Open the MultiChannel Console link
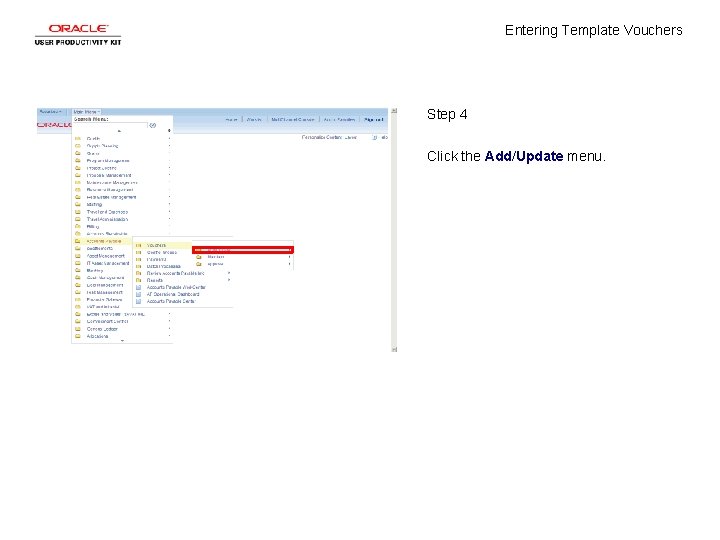 point(292,119)
